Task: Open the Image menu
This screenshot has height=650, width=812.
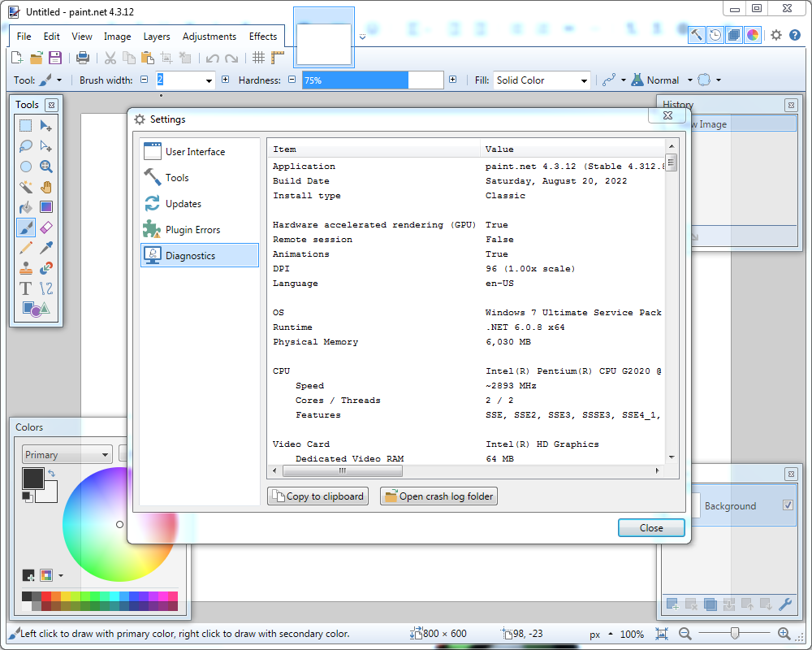Action: pyautogui.click(x=117, y=37)
